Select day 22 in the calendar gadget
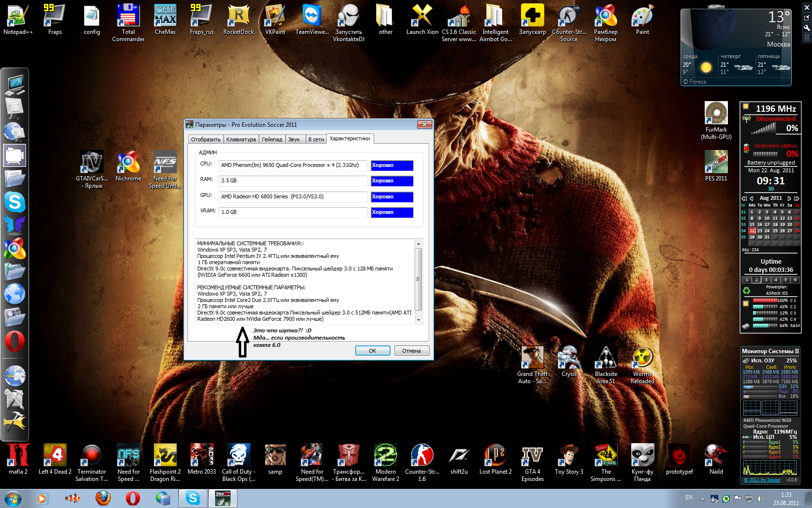This screenshot has height=508, width=812. pyautogui.click(x=752, y=231)
